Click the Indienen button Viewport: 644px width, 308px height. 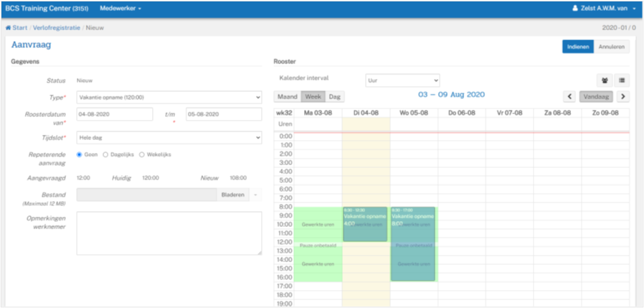click(x=578, y=47)
